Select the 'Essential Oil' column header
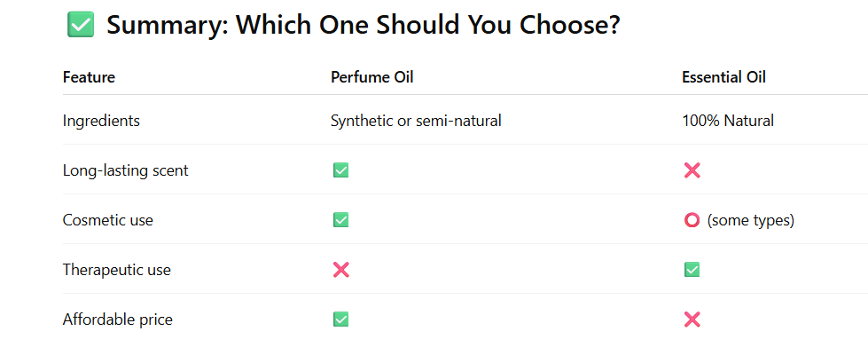 point(723,77)
